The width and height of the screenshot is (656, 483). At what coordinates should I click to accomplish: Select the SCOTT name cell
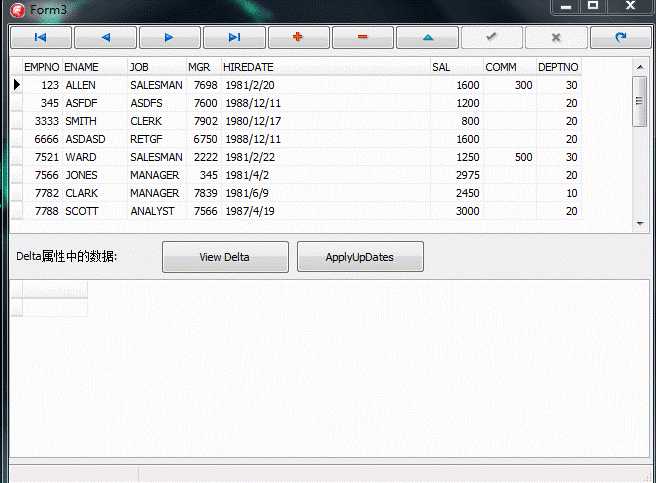95,211
